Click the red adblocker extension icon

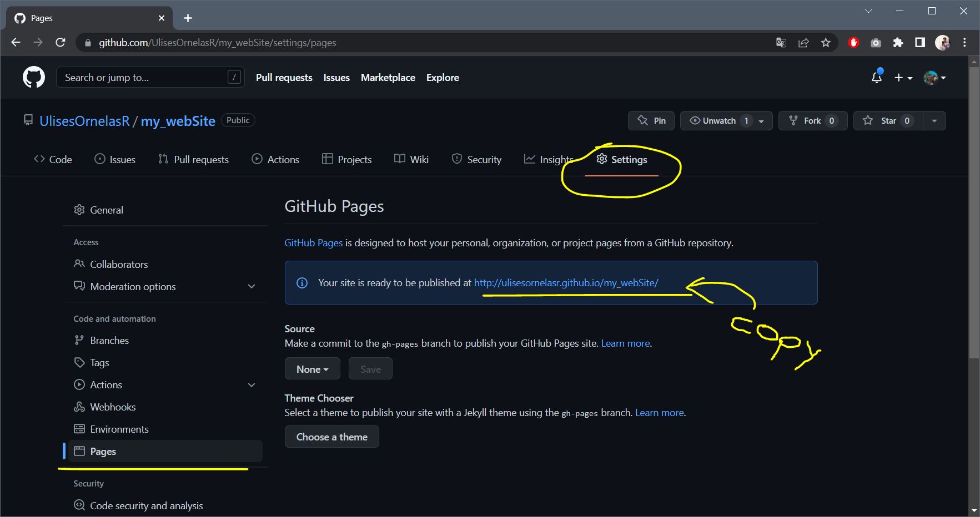(854, 43)
